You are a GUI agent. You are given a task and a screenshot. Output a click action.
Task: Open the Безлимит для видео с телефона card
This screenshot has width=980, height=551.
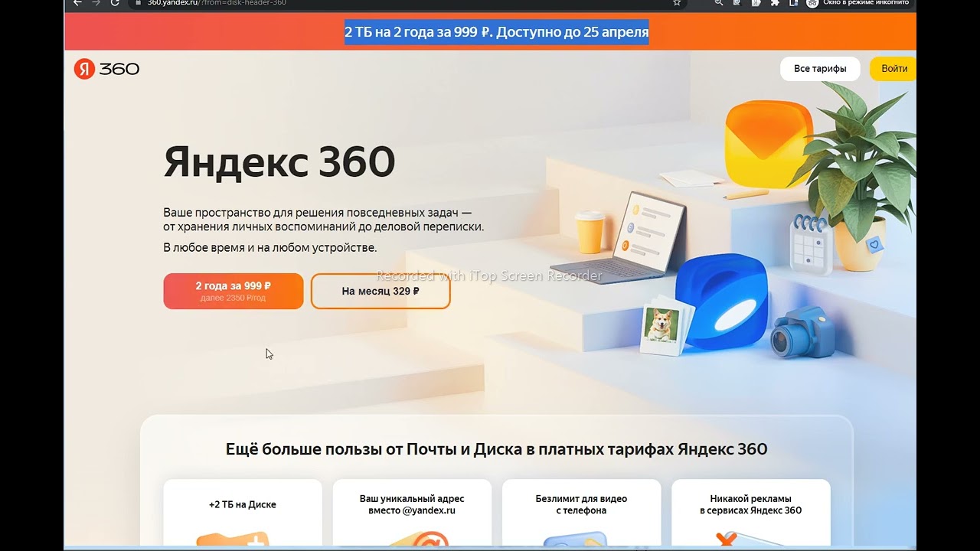[581, 514]
